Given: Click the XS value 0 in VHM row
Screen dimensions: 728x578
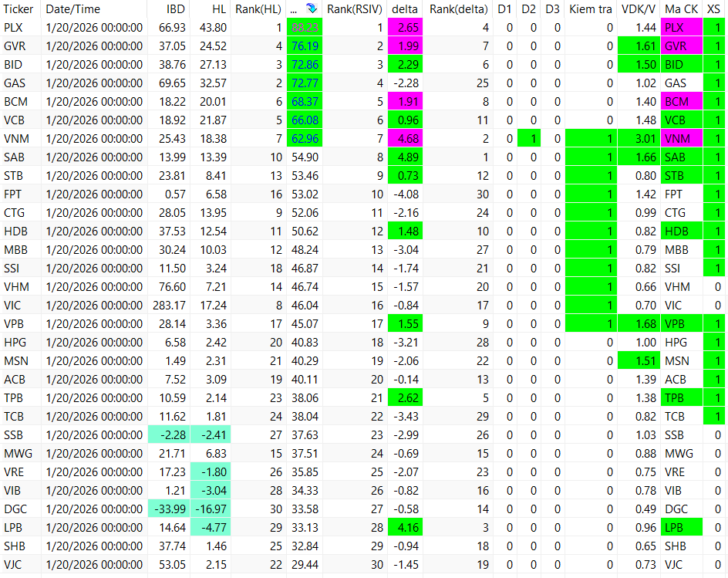Looking at the screenshot, I should click(x=718, y=286).
